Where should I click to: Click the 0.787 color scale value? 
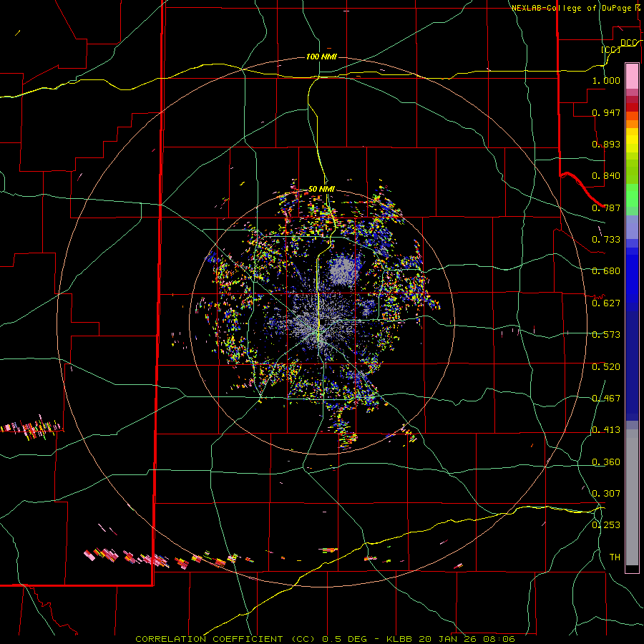[606, 208]
